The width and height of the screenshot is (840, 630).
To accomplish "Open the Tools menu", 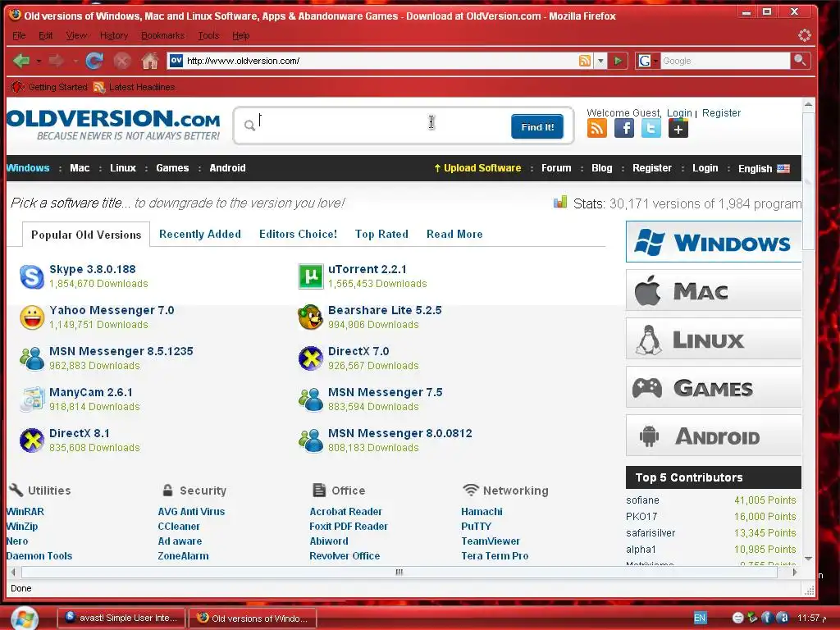I will click(x=208, y=35).
